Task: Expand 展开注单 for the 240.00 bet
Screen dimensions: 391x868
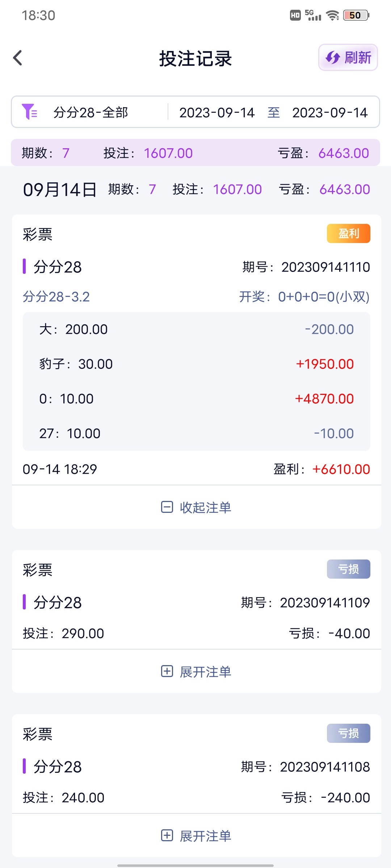Action: pyautogui.click(x=205, y=836)
